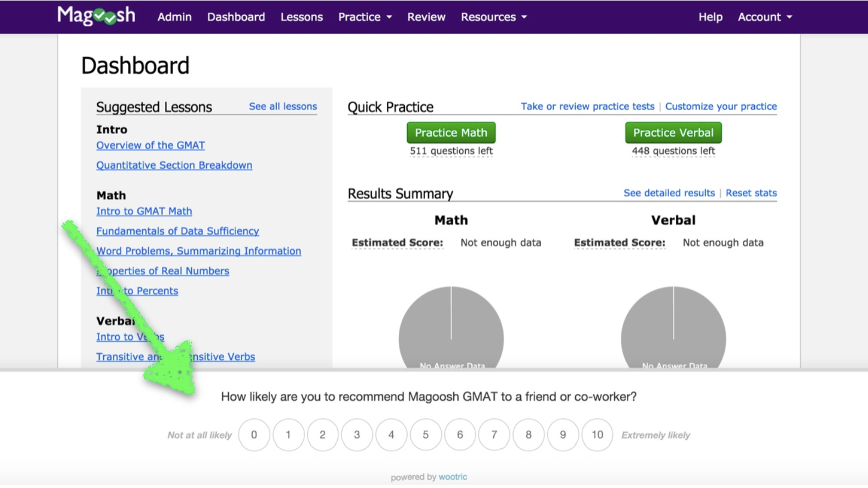This screenshot has width=868, height=488.
Task: Expand the Practice dropdown menu
Action: [365, 17]
